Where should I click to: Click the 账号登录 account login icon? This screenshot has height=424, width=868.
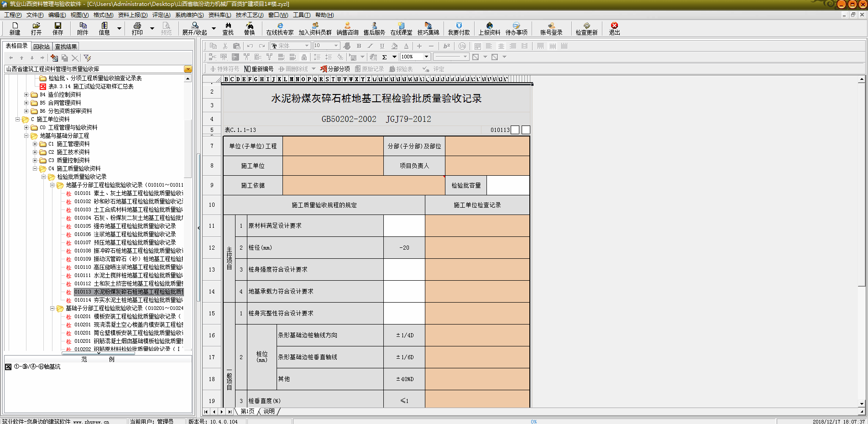551,28
